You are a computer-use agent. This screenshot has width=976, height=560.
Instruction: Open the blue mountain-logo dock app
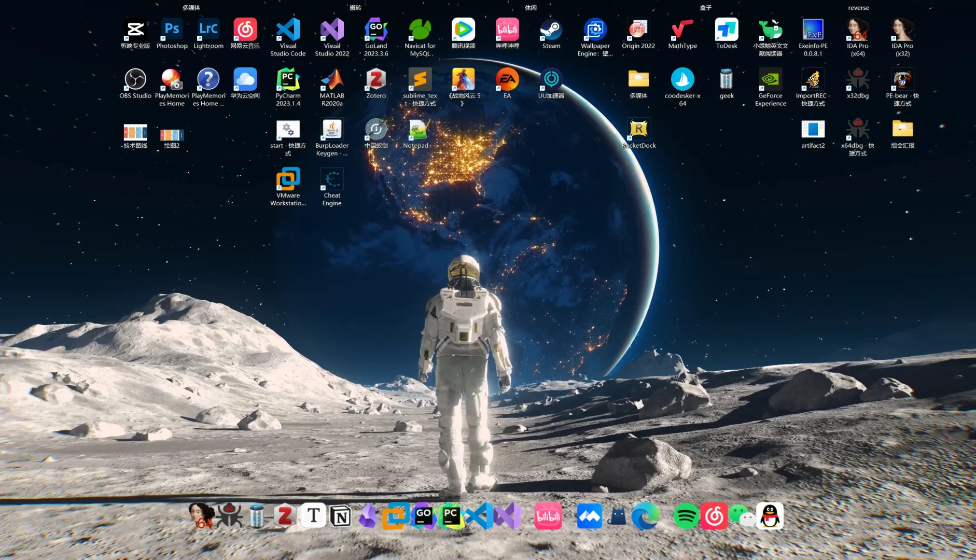(589, 516)
